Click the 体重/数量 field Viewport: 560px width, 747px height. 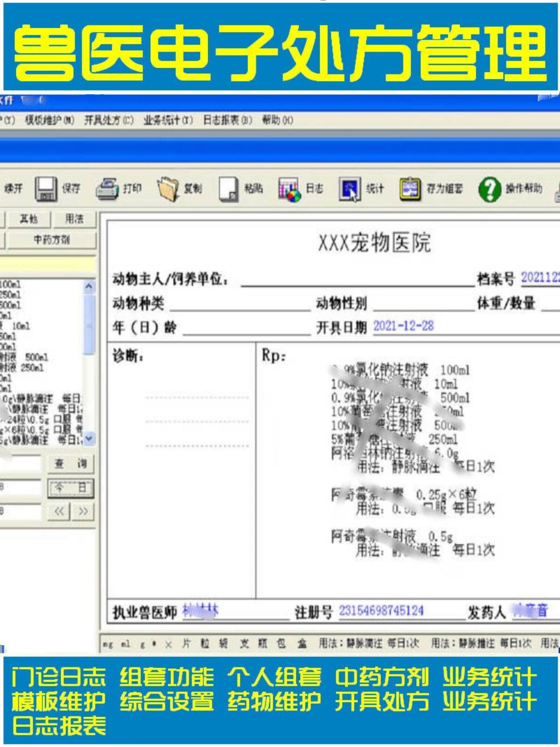pyautogui.click(x=550, y=303)
